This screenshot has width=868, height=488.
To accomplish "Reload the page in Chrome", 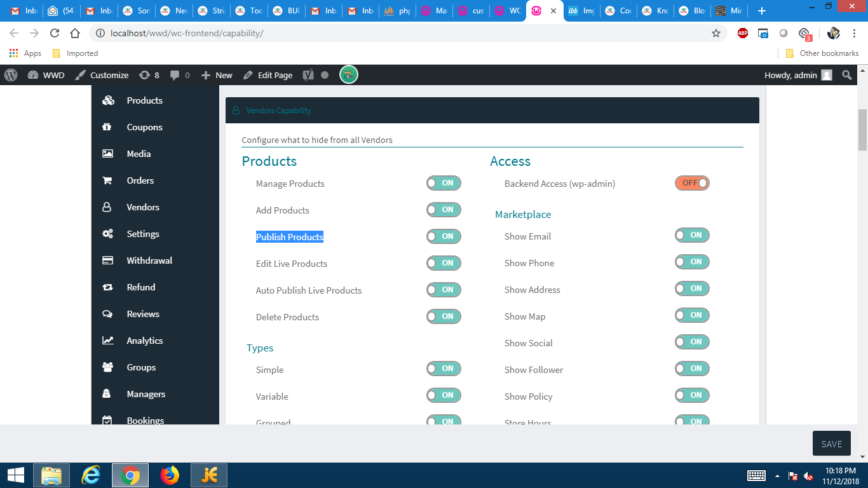I will [x=55, y=33].
